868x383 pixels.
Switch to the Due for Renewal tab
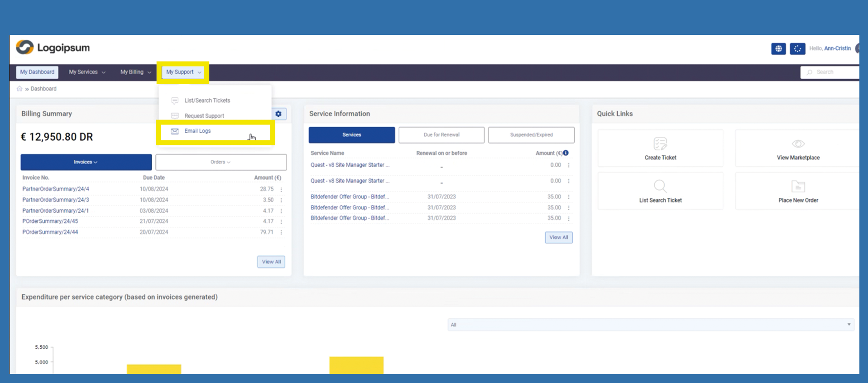coord(441,135)
